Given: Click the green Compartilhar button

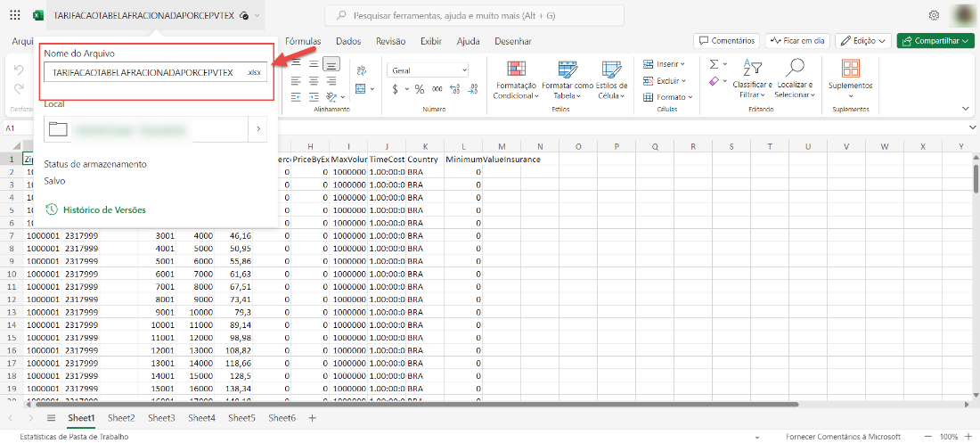Looking at the screenshot, I should click(935, 41).
